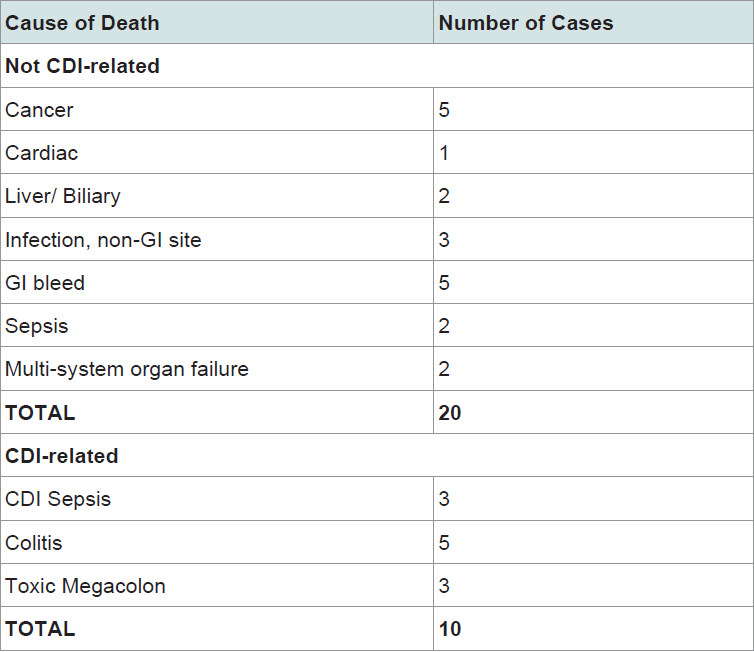Select the Colitis row label

(34, 543)
